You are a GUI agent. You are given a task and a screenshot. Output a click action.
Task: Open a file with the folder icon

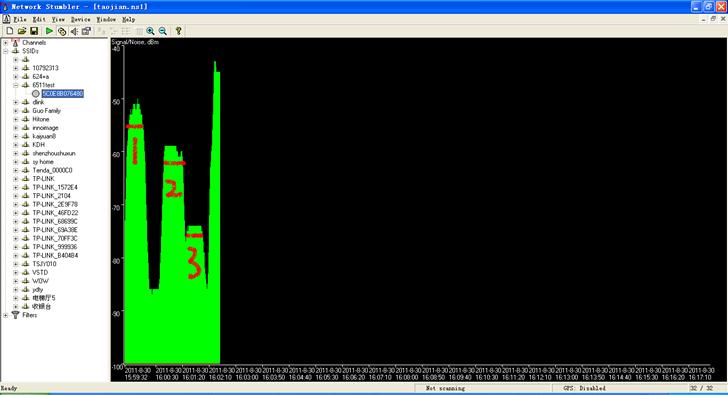pos(21,31)
